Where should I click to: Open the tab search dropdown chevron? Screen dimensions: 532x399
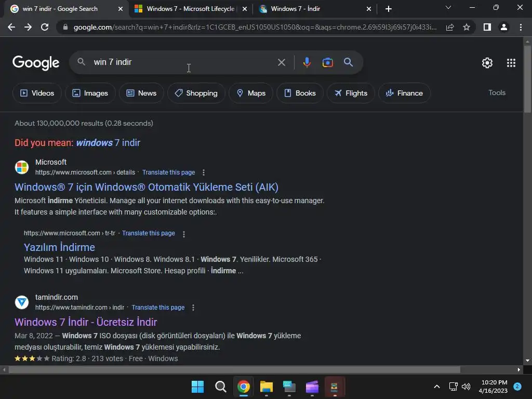[x=448, y=7]
